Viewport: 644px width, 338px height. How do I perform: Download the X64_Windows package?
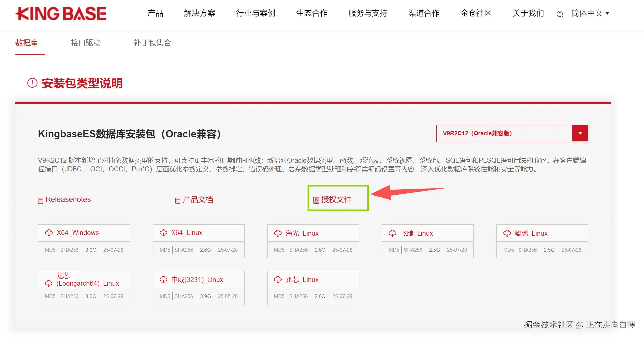point(77,233)
